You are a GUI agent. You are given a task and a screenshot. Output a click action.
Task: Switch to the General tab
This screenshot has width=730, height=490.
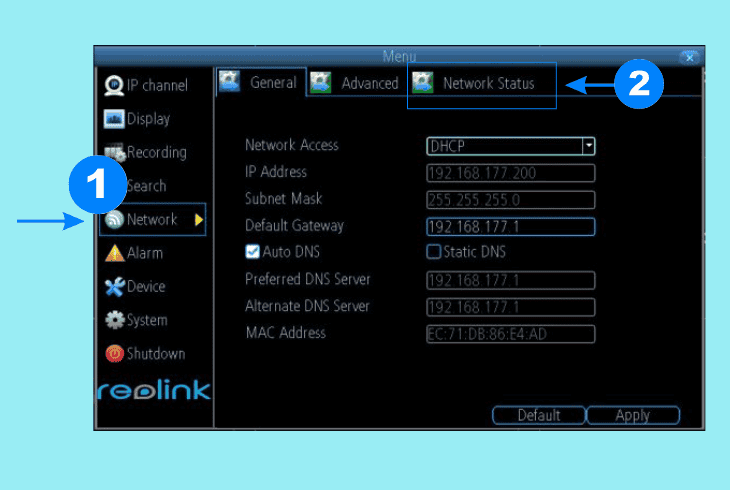(261, 82)
